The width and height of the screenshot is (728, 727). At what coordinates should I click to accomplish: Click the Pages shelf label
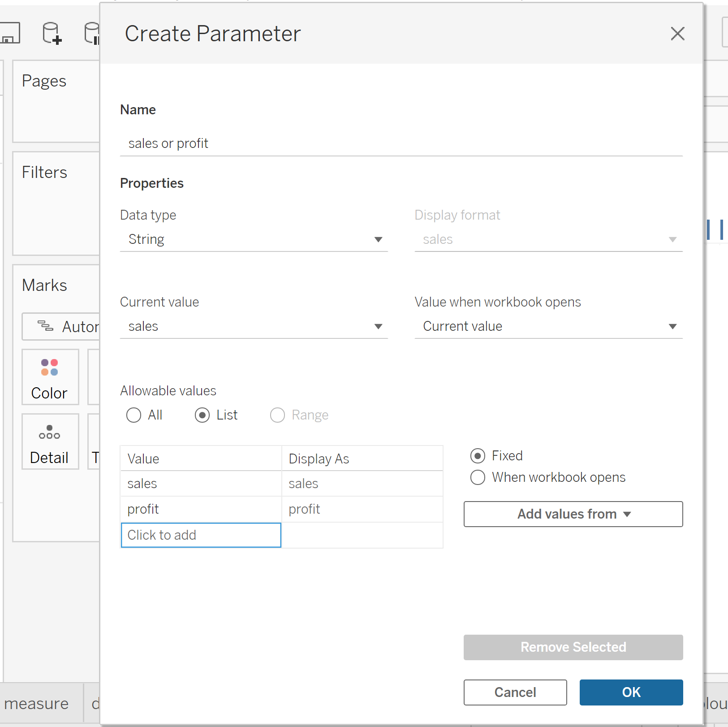tap(44, 81)
